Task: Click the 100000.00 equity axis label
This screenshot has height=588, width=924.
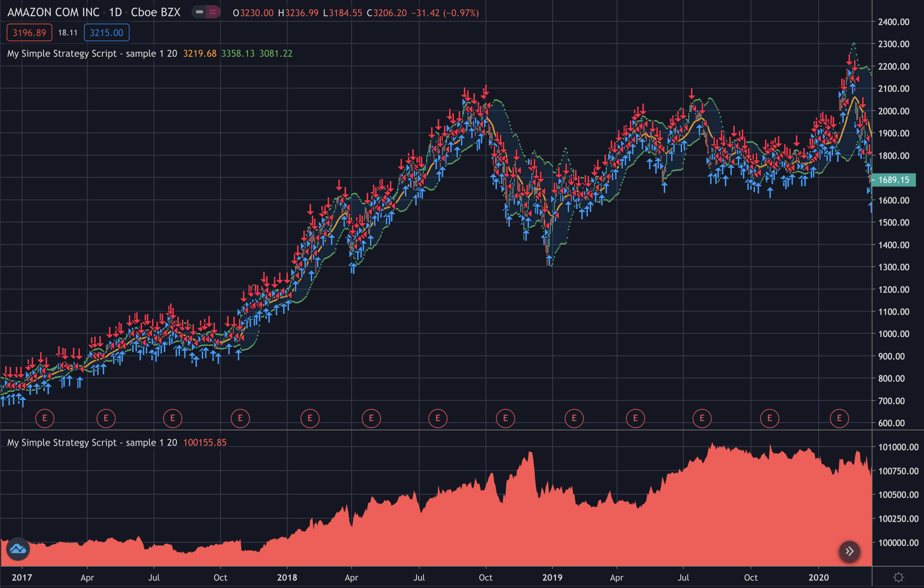Action: pyautogui.click(x=898, y=543)
